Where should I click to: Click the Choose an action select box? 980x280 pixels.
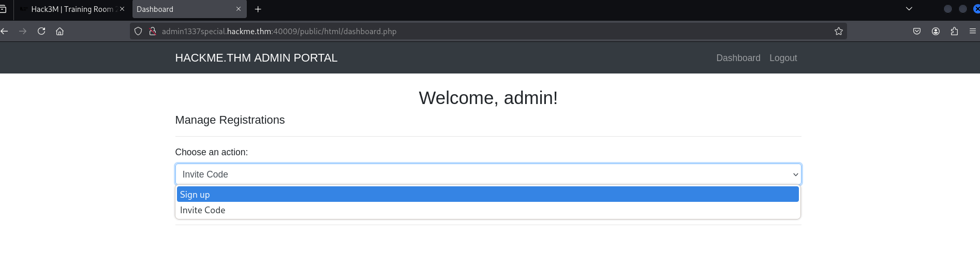pos(487,174)
